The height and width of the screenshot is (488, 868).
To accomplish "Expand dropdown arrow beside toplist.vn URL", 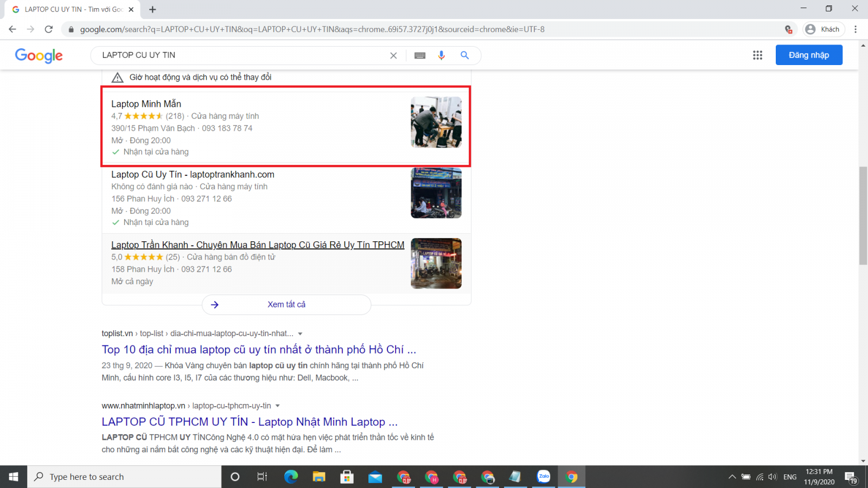I will pos(300,333).
